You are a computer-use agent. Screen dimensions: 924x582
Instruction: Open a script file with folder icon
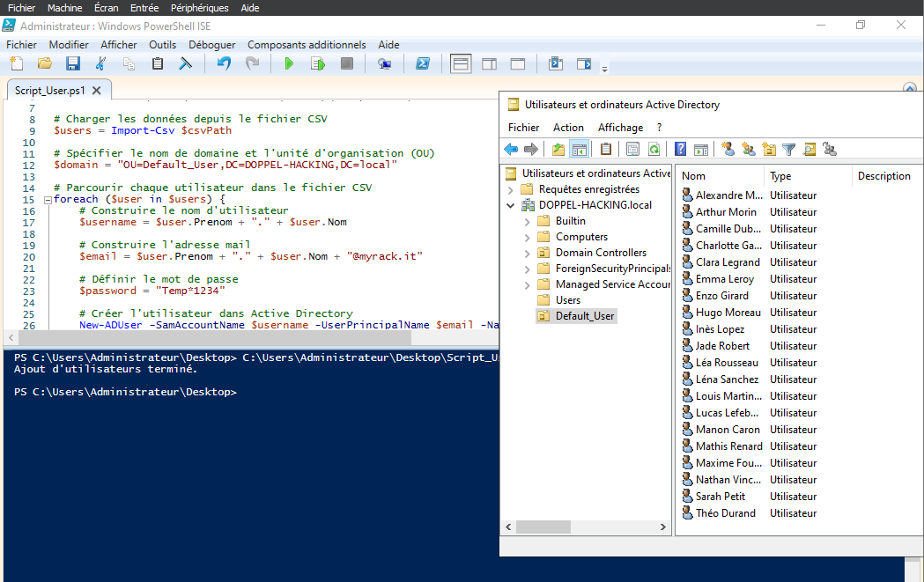(45, 63)
